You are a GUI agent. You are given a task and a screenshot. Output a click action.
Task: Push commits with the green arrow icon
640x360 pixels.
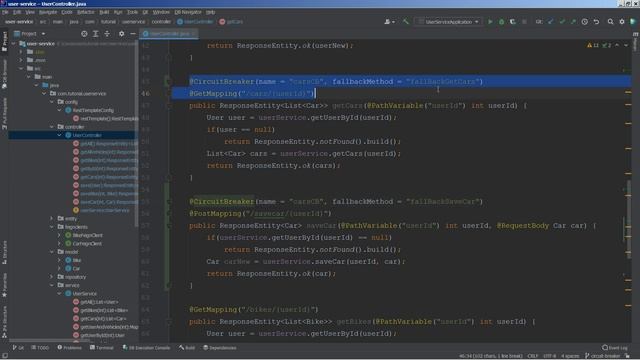click(x=573, y=22)
